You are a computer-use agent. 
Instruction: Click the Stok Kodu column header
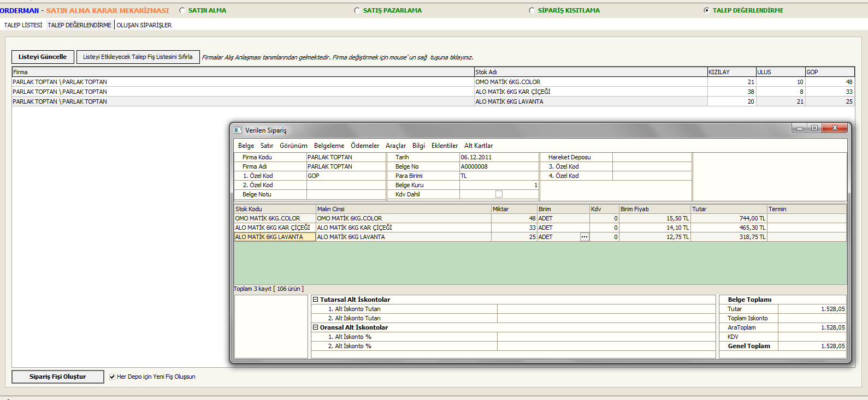tap(275, 209)
